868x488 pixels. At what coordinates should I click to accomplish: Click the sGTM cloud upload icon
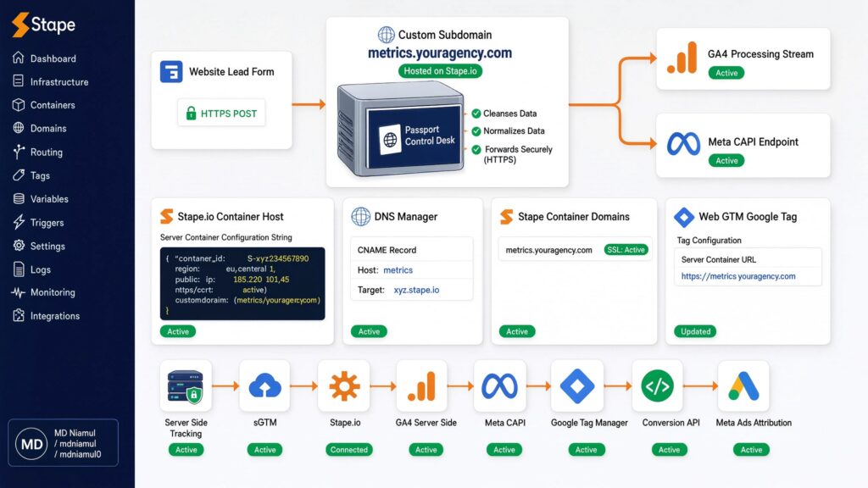coord(264,386)
